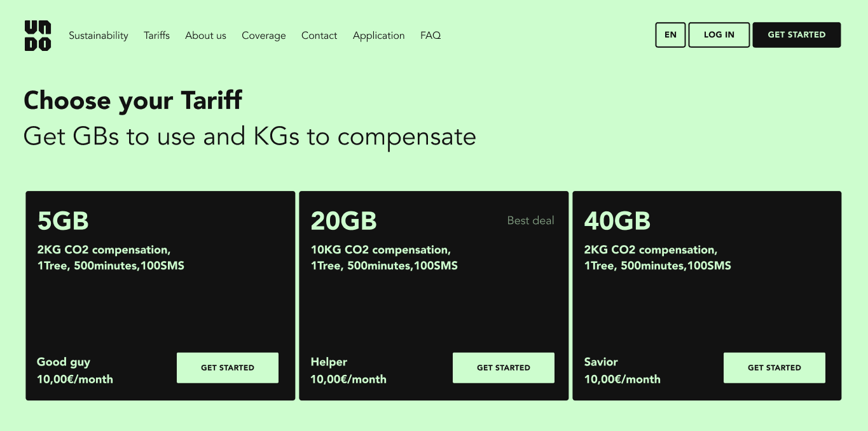This screenshot has height=431, width=868.
Task: Open the Sustainability nav link
Action: [99, 36]
